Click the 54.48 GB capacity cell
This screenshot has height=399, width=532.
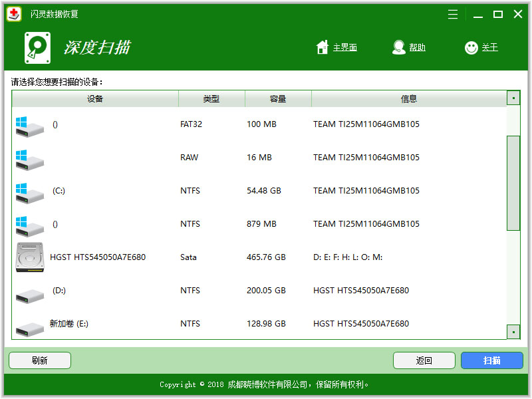point(264,191)
